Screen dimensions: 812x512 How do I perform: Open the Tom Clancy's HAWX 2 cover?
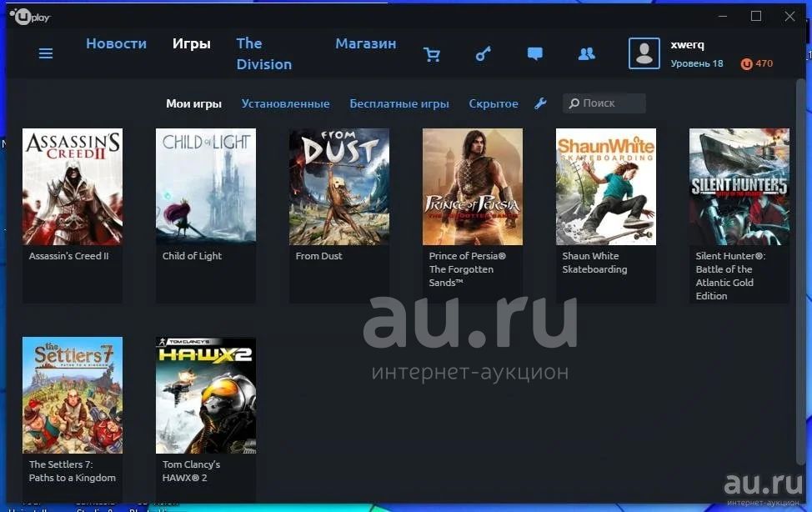tap(206, 395)
